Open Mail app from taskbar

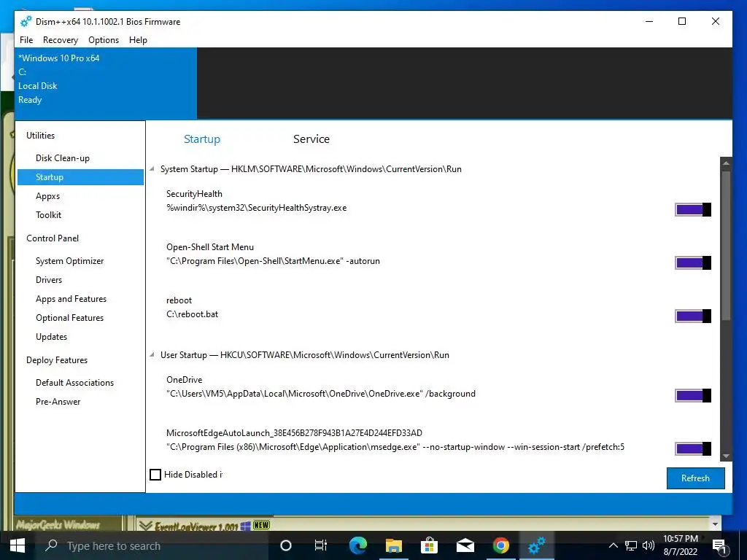(x=465, y=545)
